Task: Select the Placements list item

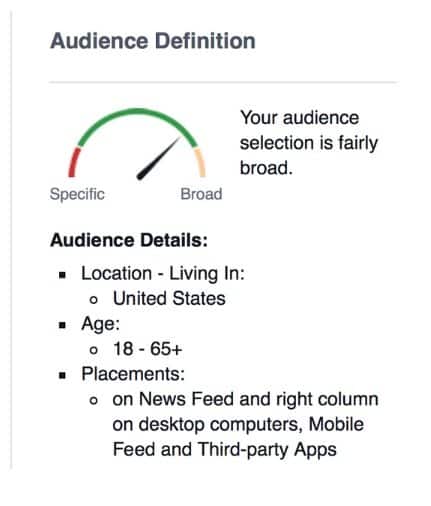Action: pyautogui.click(x=133, y=374)
